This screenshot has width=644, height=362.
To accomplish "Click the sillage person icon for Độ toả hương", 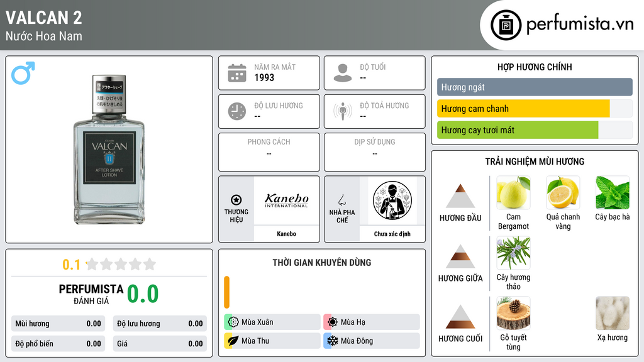I will (x=343, y=111).
